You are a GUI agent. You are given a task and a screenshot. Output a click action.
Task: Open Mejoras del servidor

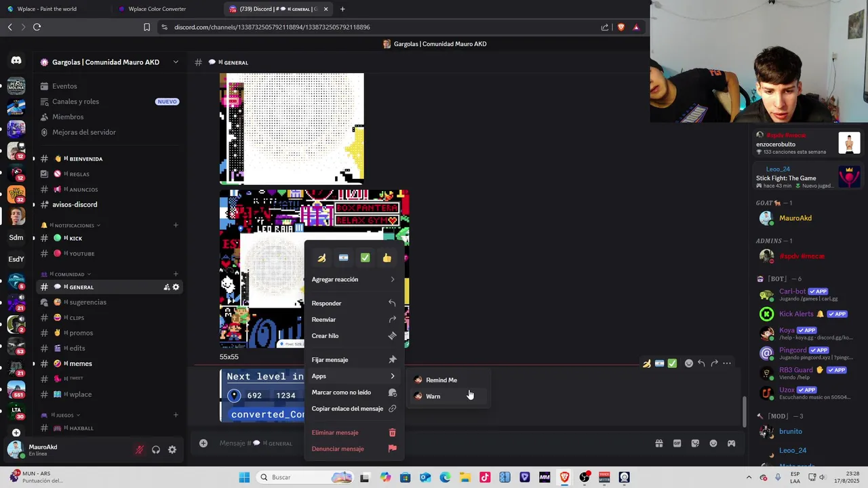click(x=108, y=132)
